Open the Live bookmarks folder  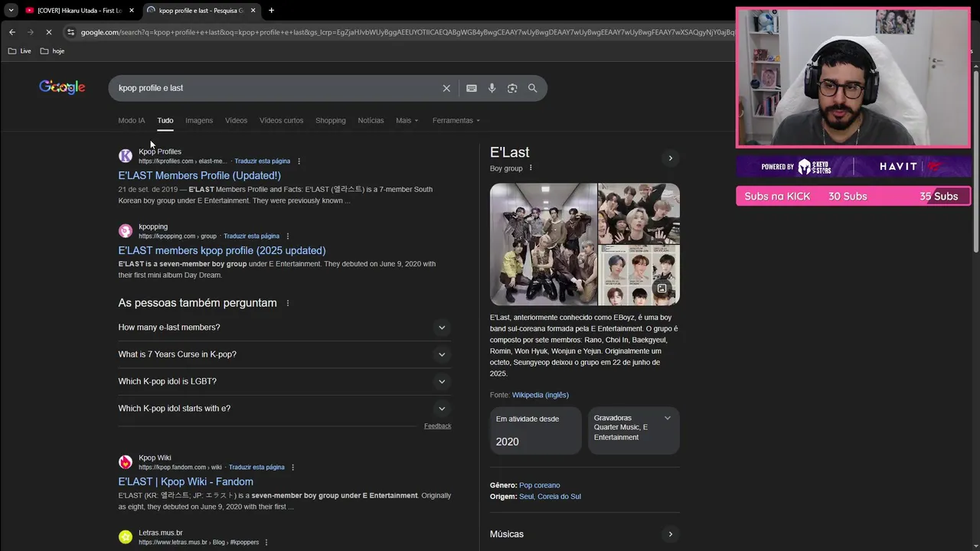pos(20,51)
